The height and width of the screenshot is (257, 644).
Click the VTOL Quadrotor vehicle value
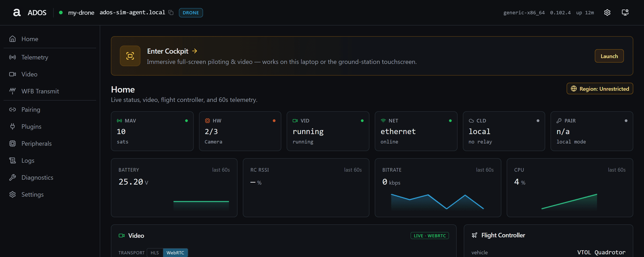(601, 252)
